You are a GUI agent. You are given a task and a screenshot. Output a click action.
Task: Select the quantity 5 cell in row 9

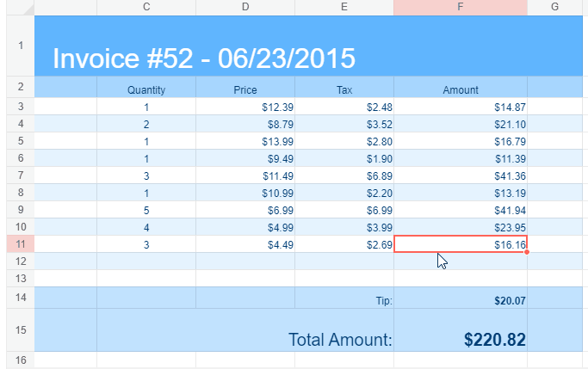coord(146,210)
